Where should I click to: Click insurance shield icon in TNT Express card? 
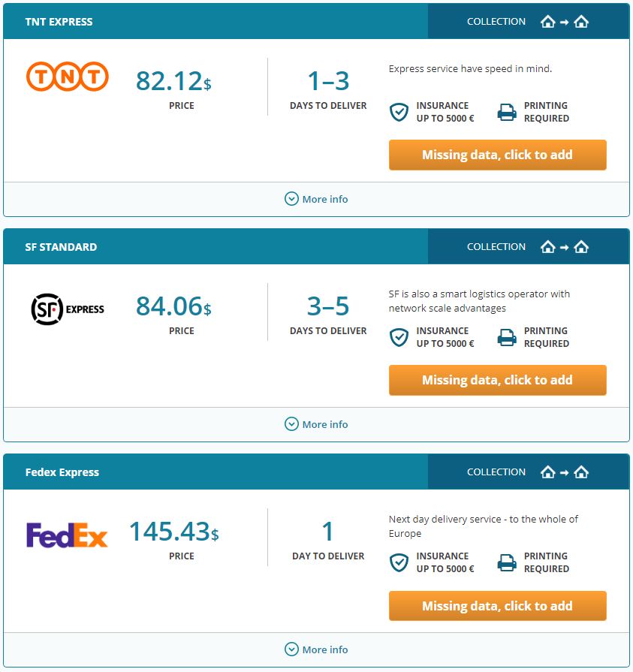(x=399, y=113)
